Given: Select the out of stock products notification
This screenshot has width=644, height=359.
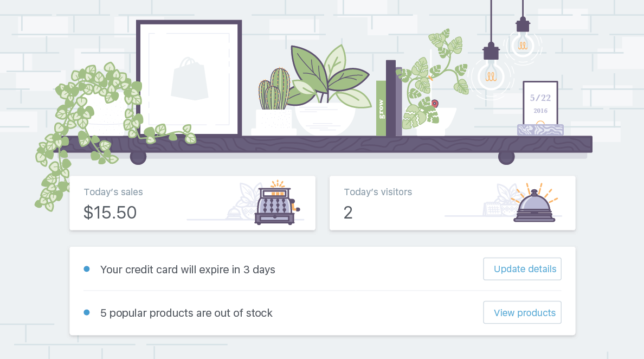Looking at the screenshot, I should pos(186,313).
